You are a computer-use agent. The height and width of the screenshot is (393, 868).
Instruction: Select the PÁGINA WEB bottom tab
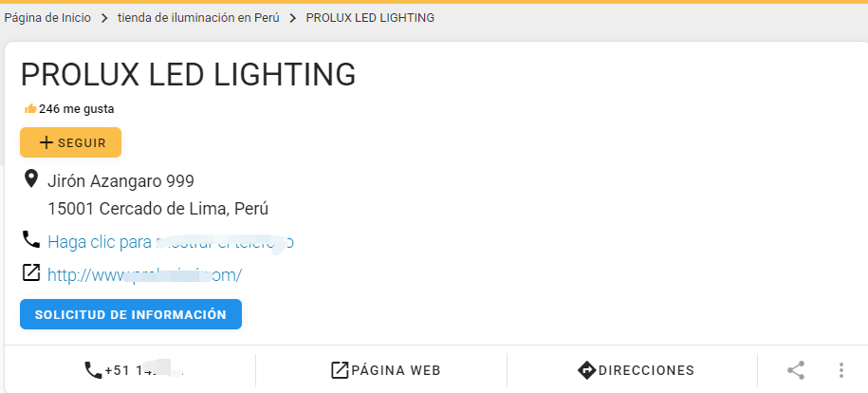point(386,370)
